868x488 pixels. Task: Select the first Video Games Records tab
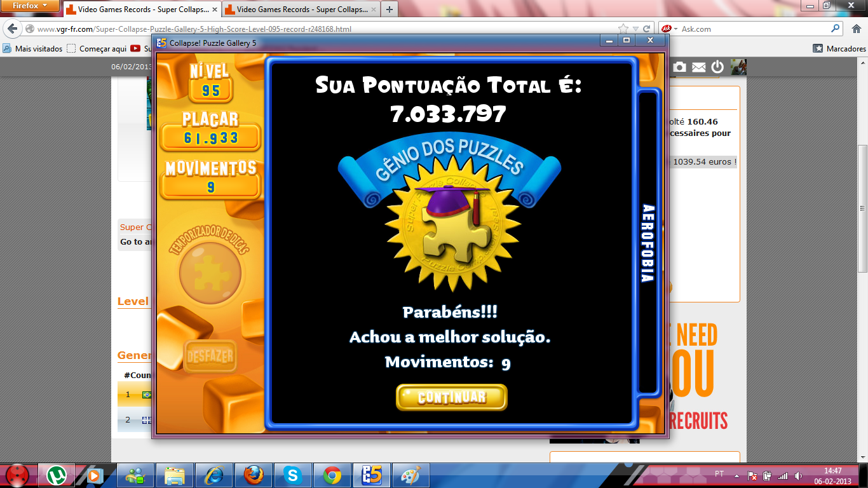point(140,10)
